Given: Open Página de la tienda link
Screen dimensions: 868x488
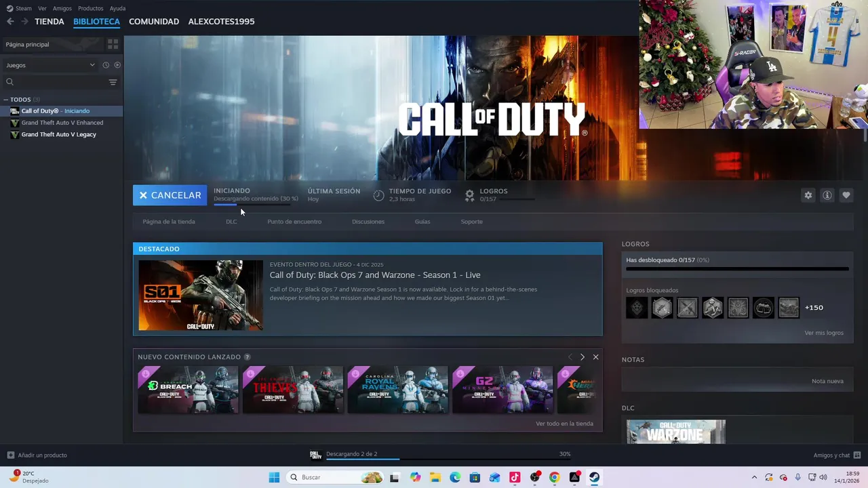Looking at the screenshot, I should 169,222.
